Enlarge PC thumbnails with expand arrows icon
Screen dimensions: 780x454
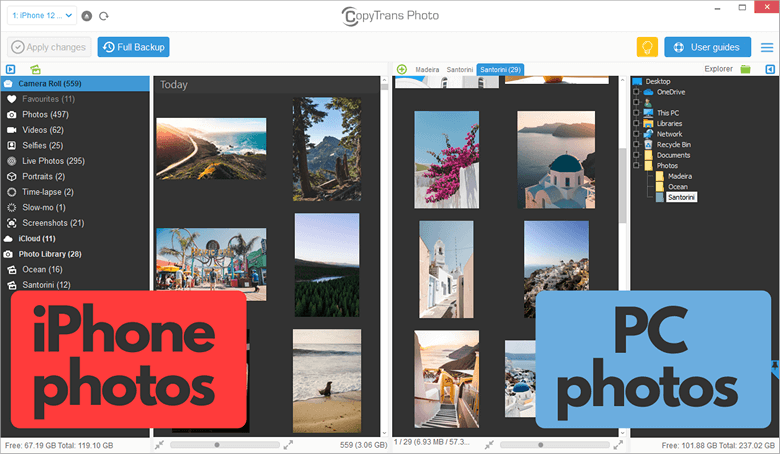click(618, 445)
